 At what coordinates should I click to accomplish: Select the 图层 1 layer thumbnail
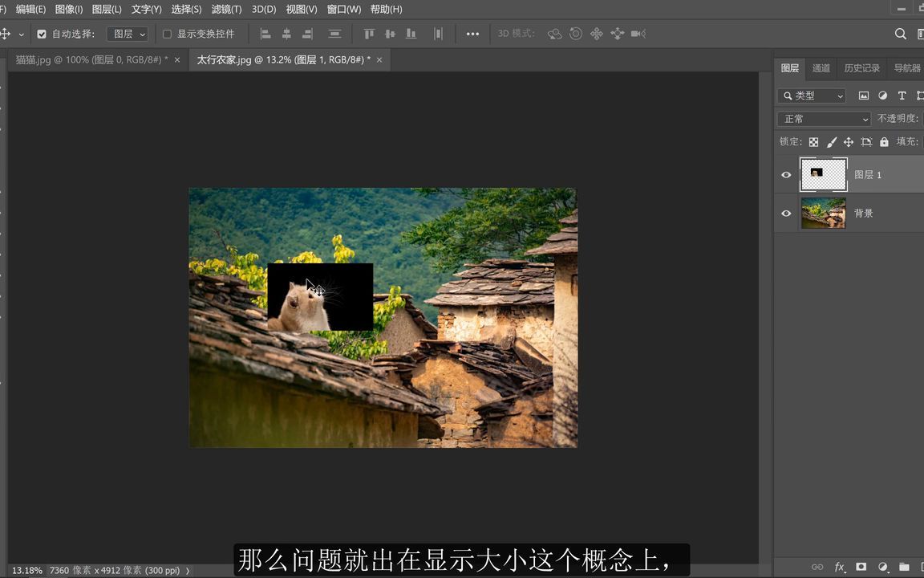823,174
